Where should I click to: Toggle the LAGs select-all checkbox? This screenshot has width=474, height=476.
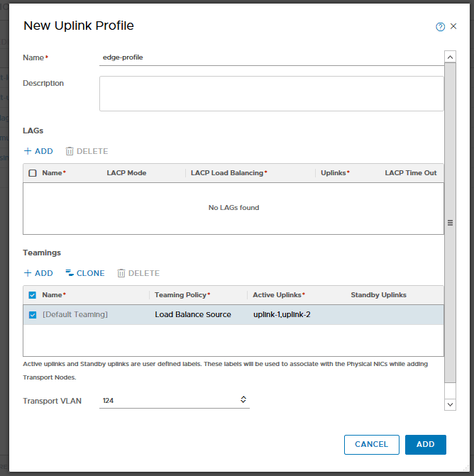[x=33, y=173]
